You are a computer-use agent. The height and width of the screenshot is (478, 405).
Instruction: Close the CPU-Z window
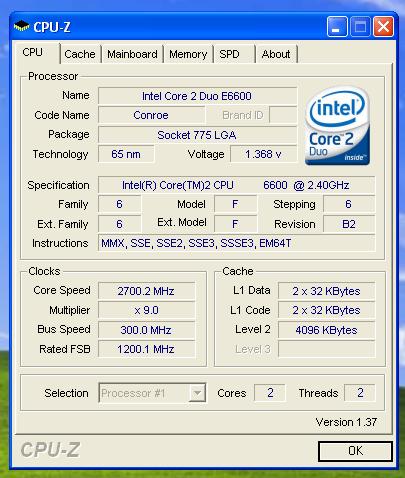383,27
